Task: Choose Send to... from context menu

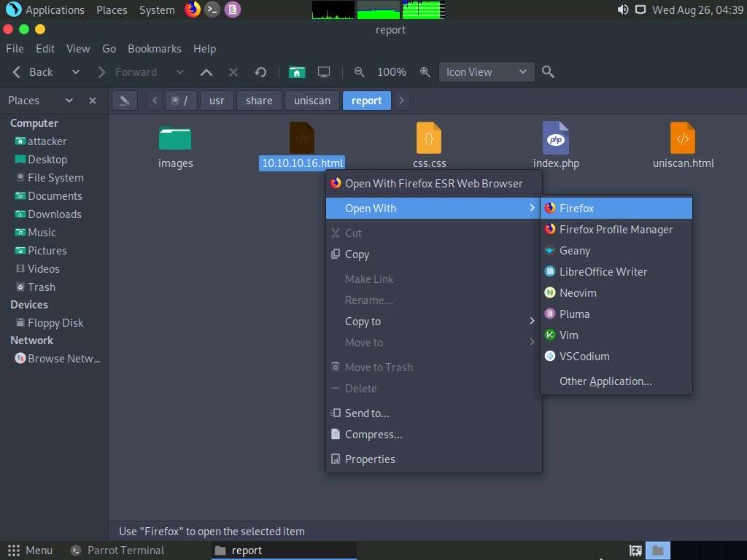Action: 433,413
